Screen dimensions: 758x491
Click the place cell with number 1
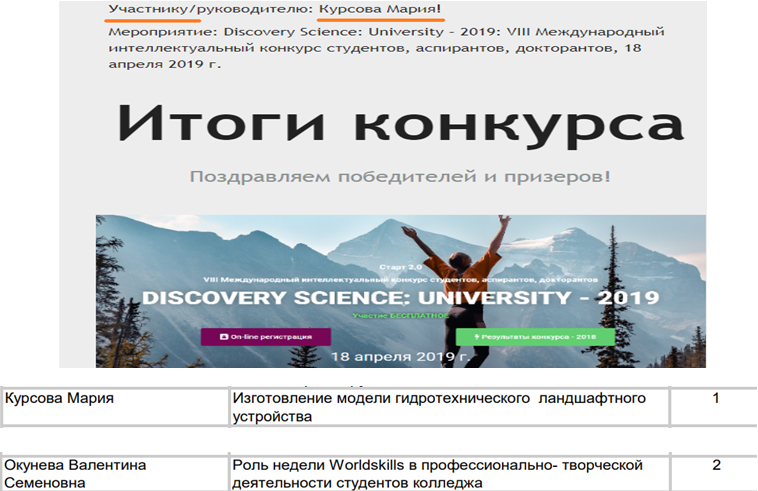pyautogui.click(x=714, y=407)
